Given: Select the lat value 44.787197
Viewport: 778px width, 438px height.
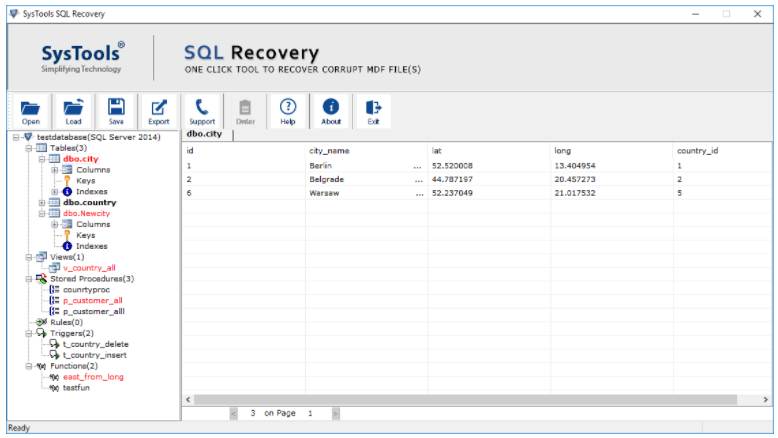Looking at the screenshot, I should (x=452, y=180).
